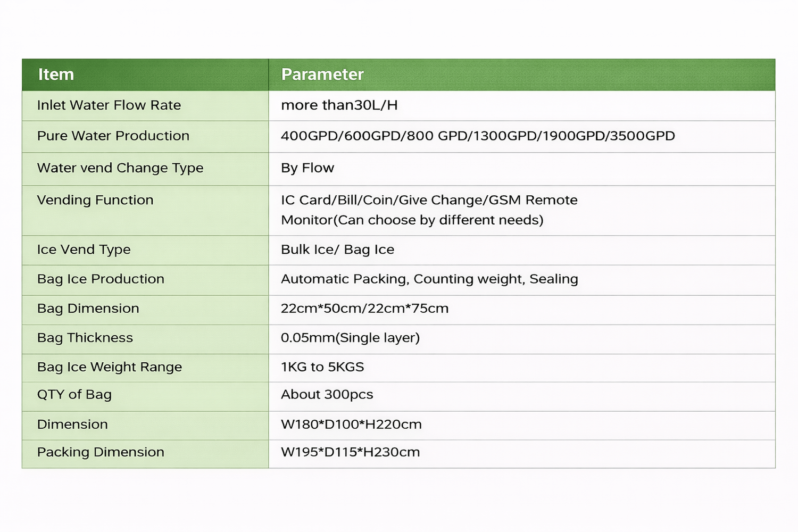Select the 'QTY of Bag' cell
Image resolution: width=798 pixels, height=532 pixels.
coord(74,395)
